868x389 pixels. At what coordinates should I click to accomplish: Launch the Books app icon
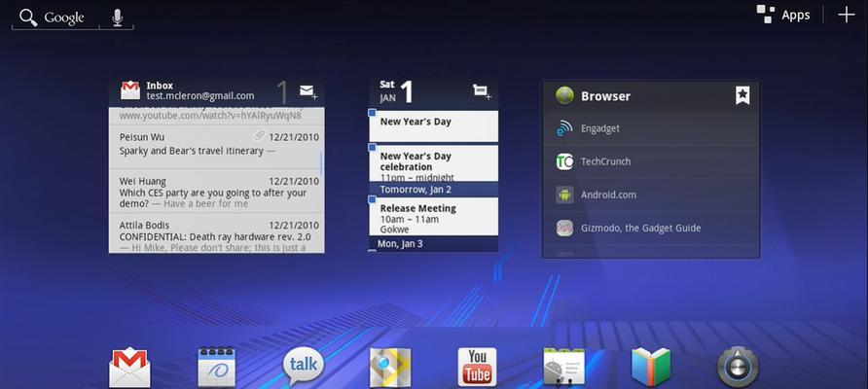point(651,368)
